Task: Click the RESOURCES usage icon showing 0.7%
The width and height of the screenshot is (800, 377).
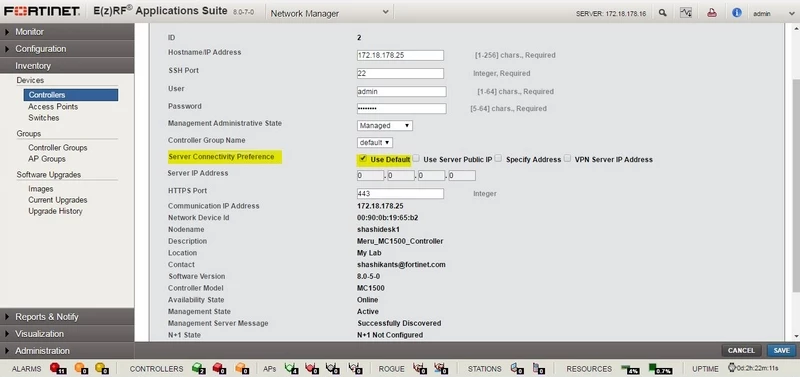Action: (661, 368)
